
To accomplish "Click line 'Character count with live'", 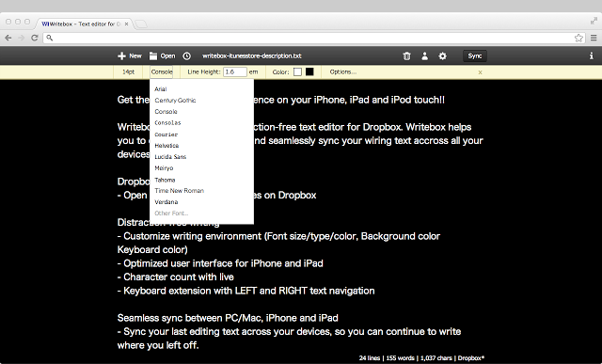I will coord(179,277).
